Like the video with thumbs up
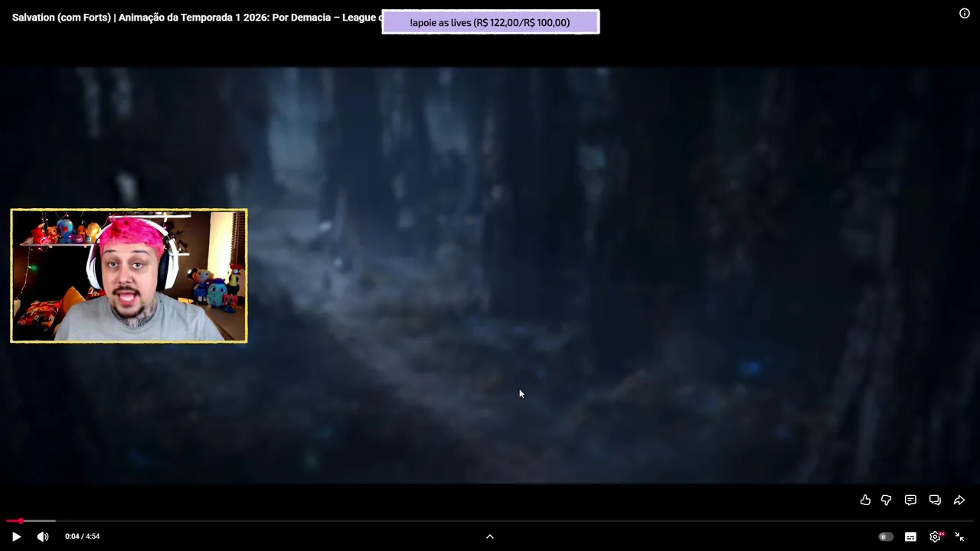 865,500
